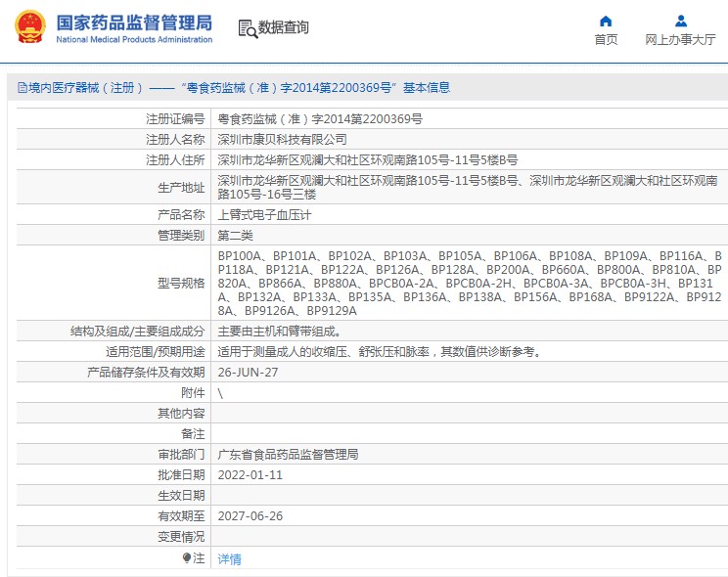Select product name 上臂式电子血压计
Viewport: 728px width, 577px height.
coord(264,215)
